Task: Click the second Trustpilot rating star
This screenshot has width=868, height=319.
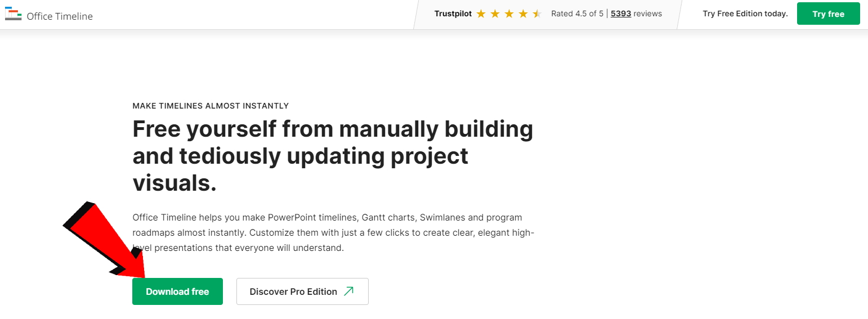Action: [495, 14]
